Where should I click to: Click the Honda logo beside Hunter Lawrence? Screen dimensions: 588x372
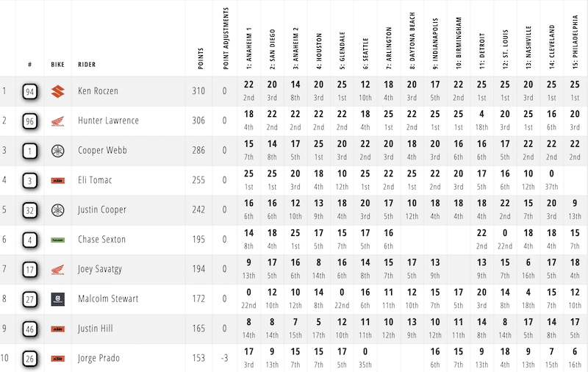[x=57, y=121]
